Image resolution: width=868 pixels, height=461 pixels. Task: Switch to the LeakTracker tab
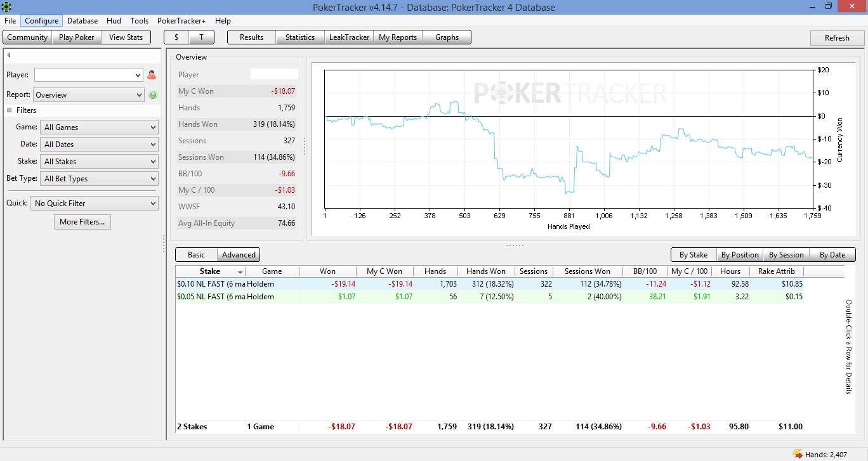(349, 37)
